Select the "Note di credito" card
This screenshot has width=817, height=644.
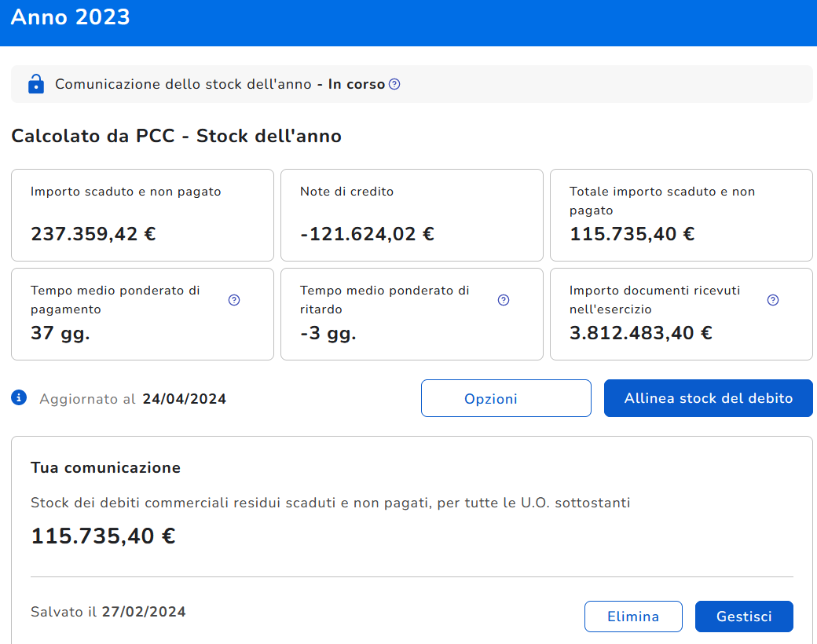click(412, 214)
